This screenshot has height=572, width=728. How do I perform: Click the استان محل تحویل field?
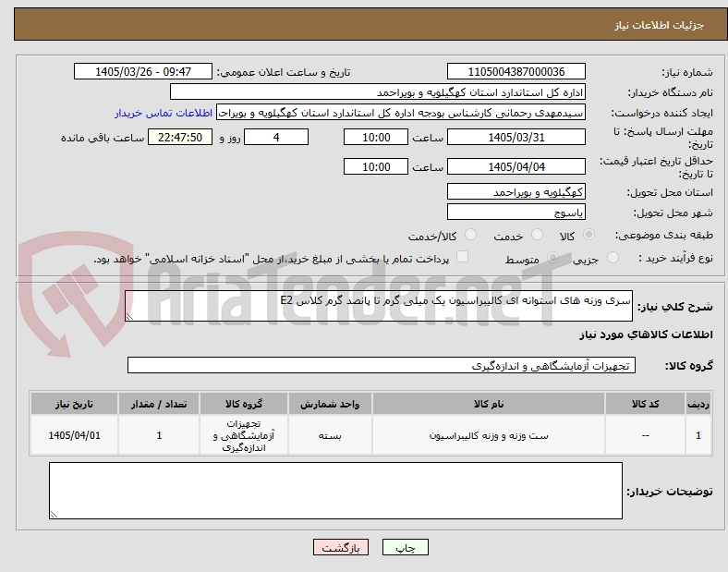[516, 192]
